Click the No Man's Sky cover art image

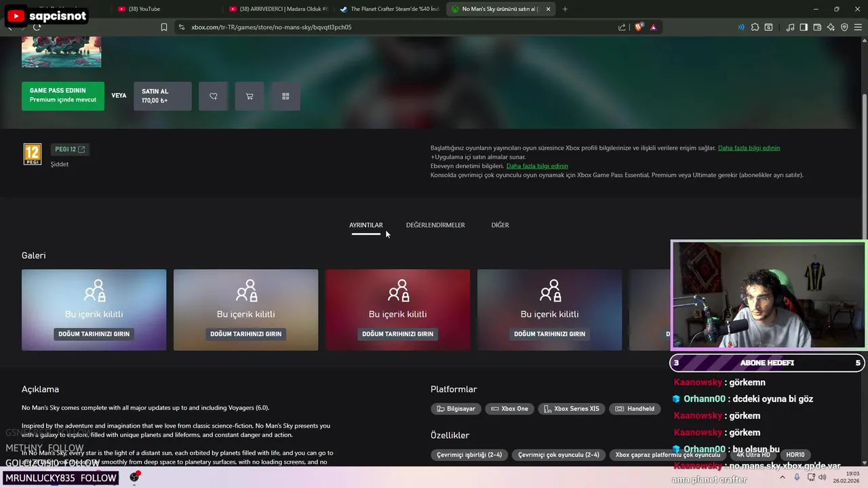click(61, 52)
